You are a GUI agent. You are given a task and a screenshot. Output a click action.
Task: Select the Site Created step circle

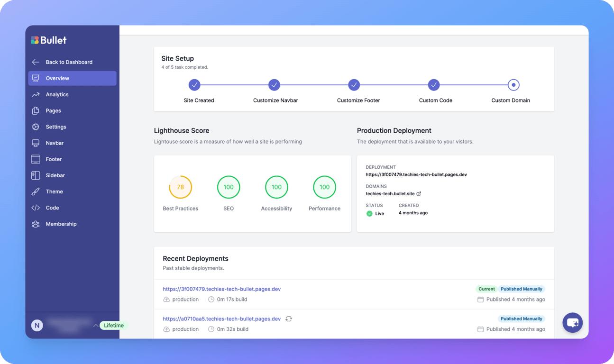pyautogui.click(x=194, y=85)
